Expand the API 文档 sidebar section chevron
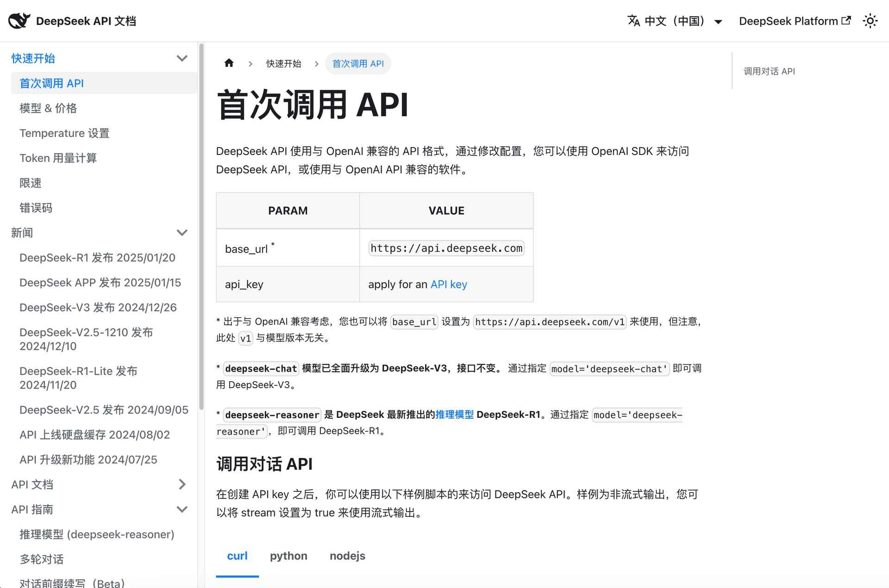889x588 pixels. click(182, 484)
